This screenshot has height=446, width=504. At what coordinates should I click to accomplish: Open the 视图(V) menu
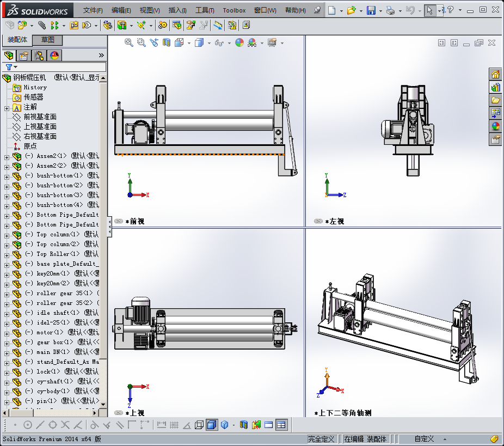coord(150,10)
